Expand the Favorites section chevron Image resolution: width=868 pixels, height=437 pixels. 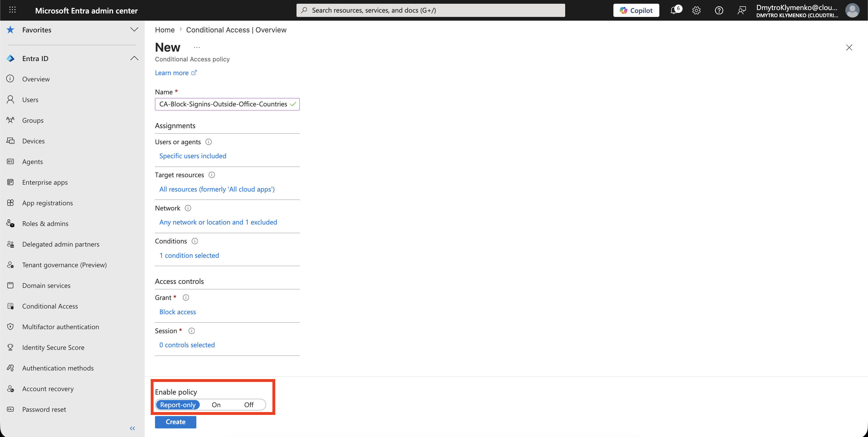(x=134, y=30)
